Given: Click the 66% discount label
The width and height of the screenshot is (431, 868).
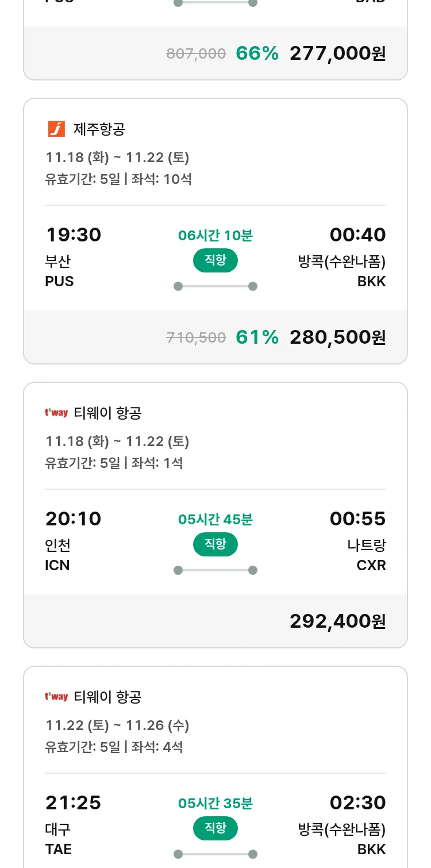Looking at the screenshot, I should [257, 53].
